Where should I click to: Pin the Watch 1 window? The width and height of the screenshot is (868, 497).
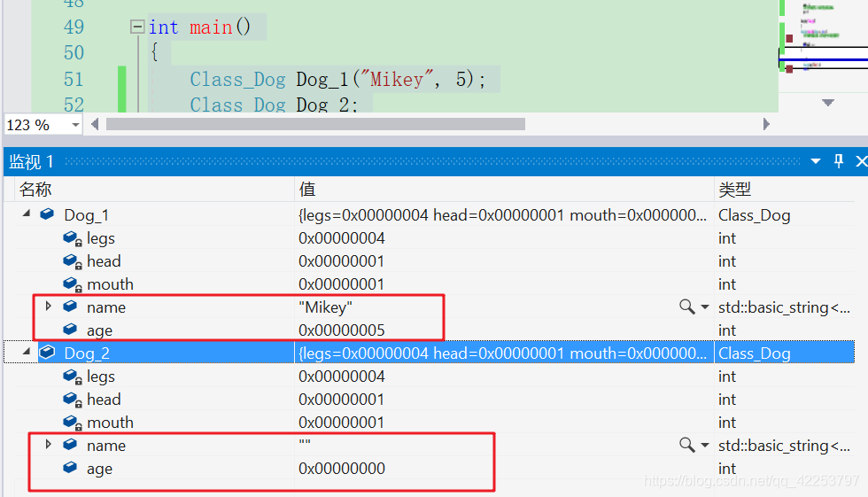(839, 161)
